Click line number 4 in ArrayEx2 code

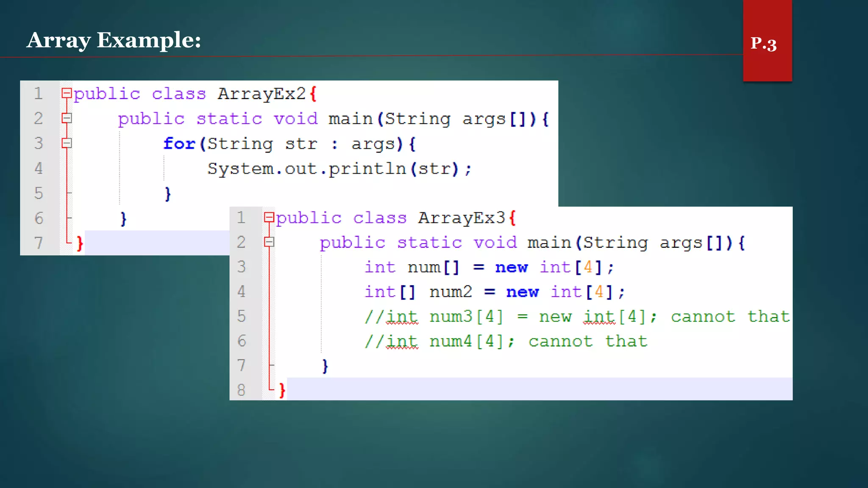(39, 169)
